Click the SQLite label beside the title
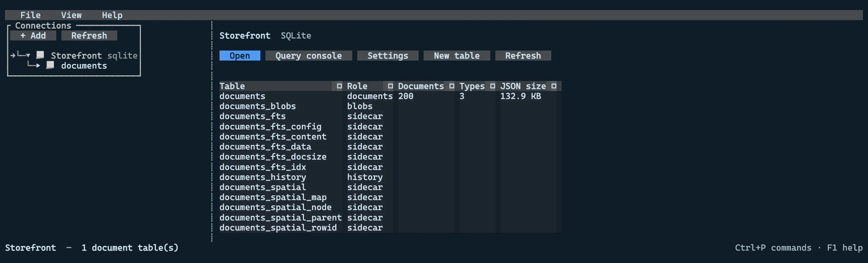This screenshot has width=868, height=263. click(296, 36)
